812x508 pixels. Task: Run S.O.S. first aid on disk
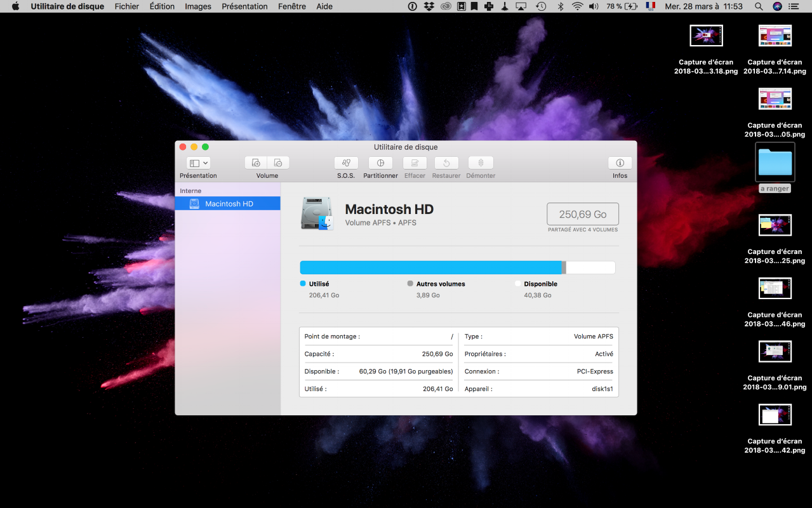pos(346,163)
